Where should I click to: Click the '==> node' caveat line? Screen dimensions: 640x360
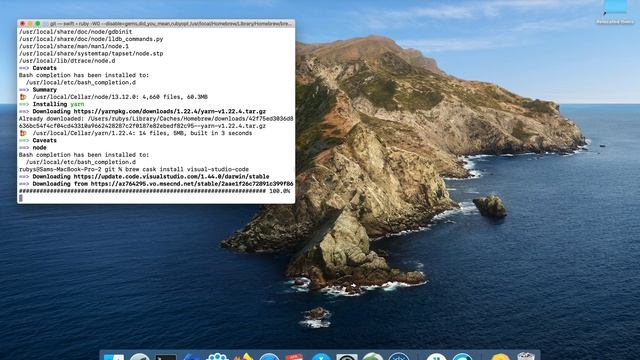click(x=33, y=148)
